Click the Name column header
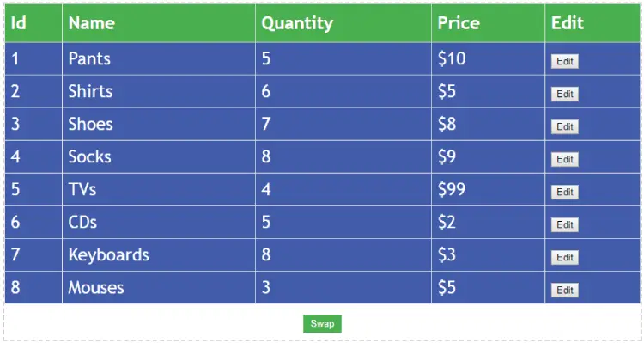The height and width of the screenshot is (343, 644). [159, 23]
